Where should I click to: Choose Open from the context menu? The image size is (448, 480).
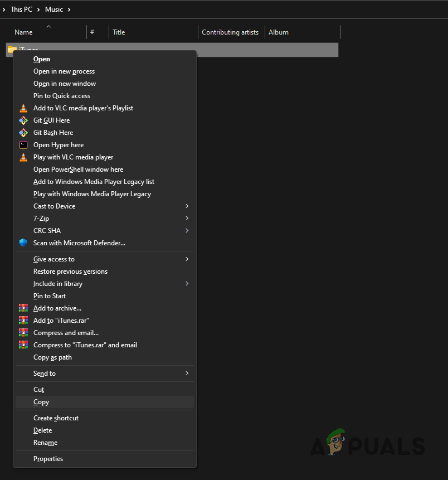click(x=105, y=59)
